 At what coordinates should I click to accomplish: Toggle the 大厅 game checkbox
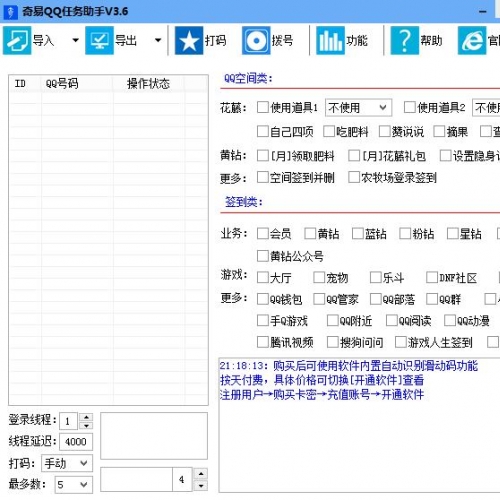pyautogui.click(x=263, y=277)
